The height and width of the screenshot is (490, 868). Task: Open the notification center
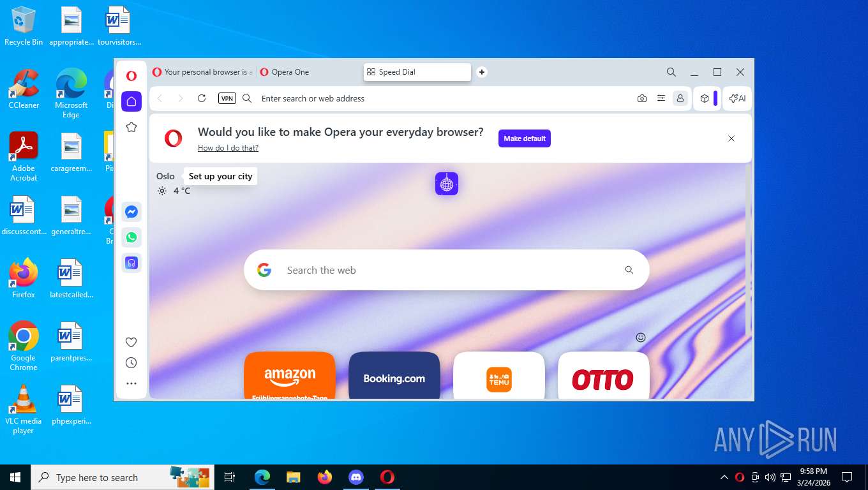point(847,477)
